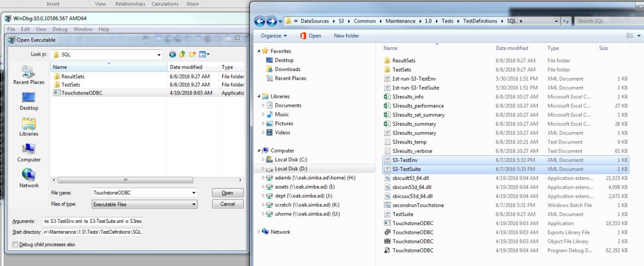This screenshot has height=266, width=644.
Task: Go back in Open Executable dialog
Action: click(x=173, y=54)
